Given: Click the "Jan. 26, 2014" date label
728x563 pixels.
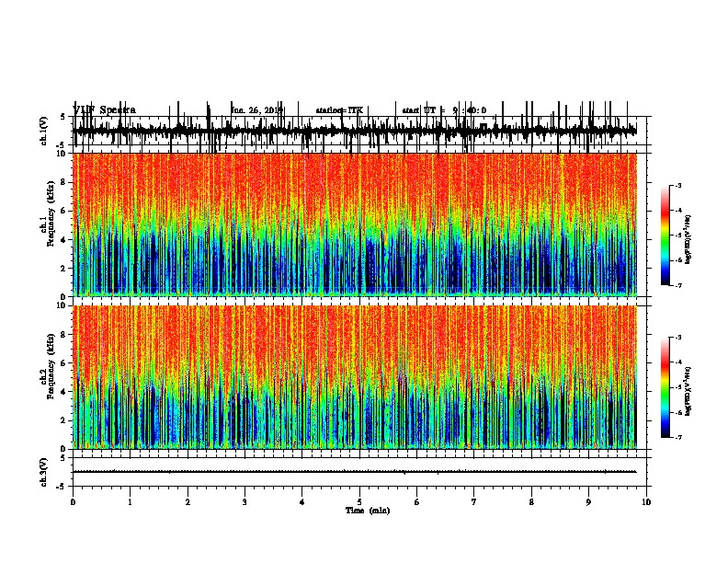Looking at the screenshot, I should 257,110.
